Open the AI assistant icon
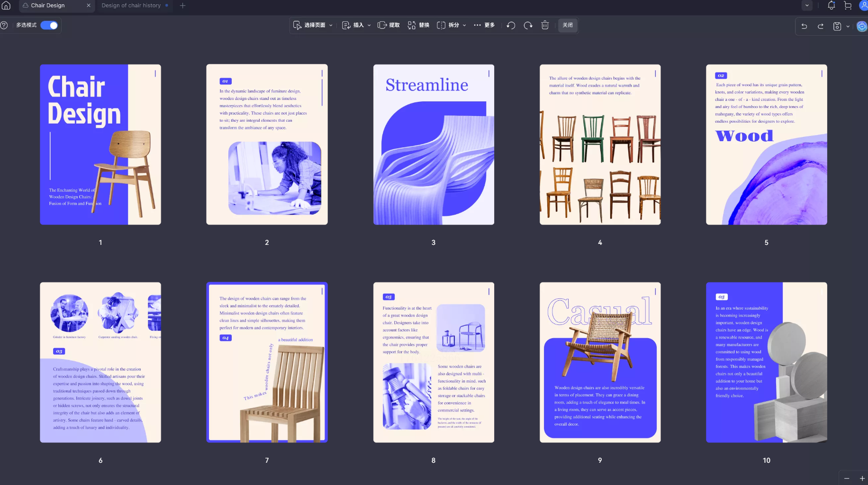This screenshot has height=485, width=868. (x=862, y=26)
